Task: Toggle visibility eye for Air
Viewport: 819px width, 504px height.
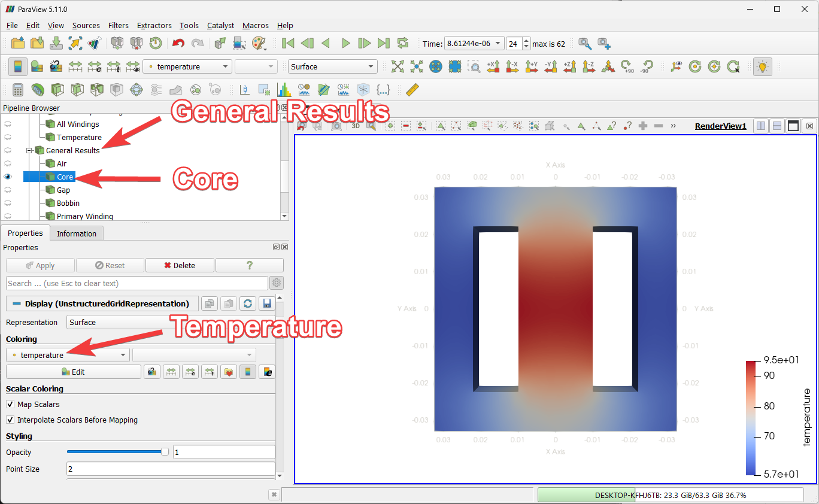Action: (x=8, y=163)
